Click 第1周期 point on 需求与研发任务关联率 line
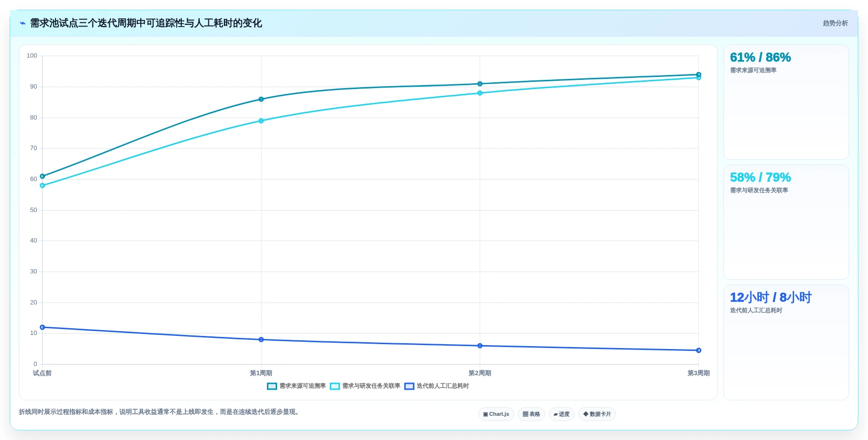 tap(261, 121)
